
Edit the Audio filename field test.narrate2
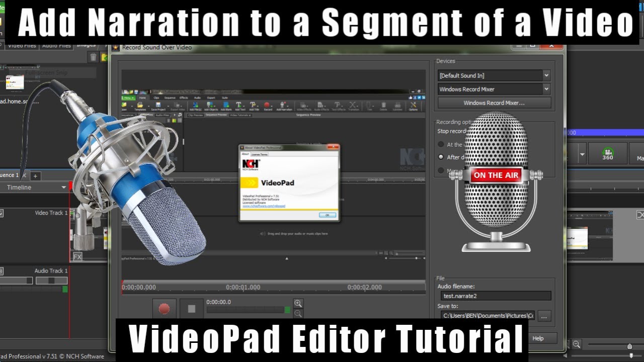pos(496,296)
